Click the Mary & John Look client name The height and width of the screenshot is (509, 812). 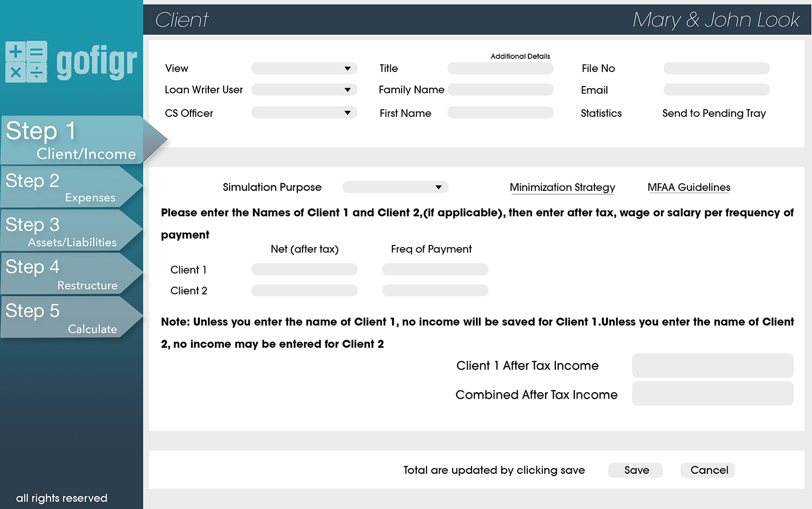716,20
